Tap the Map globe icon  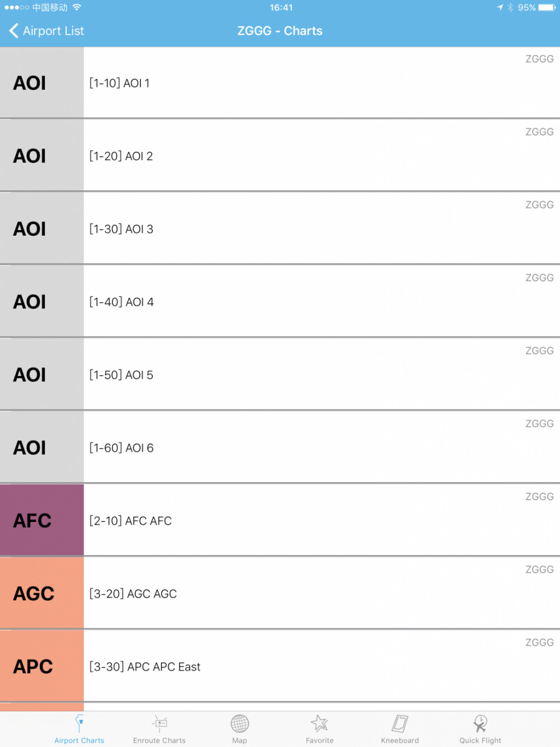coord(240,723)
